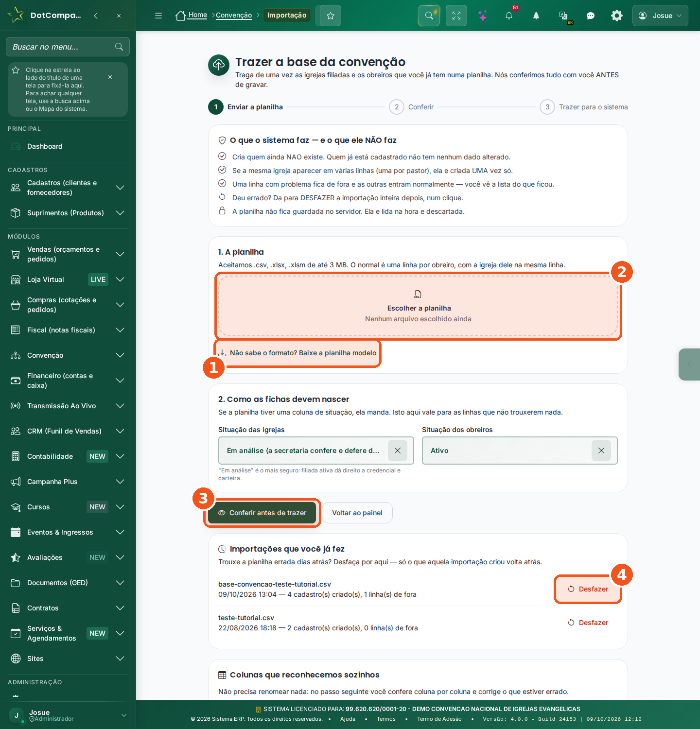The width and height of the screenshot is (700, 729).
Task: Click Conferir antes de trazer button
Action: (262, 513)
